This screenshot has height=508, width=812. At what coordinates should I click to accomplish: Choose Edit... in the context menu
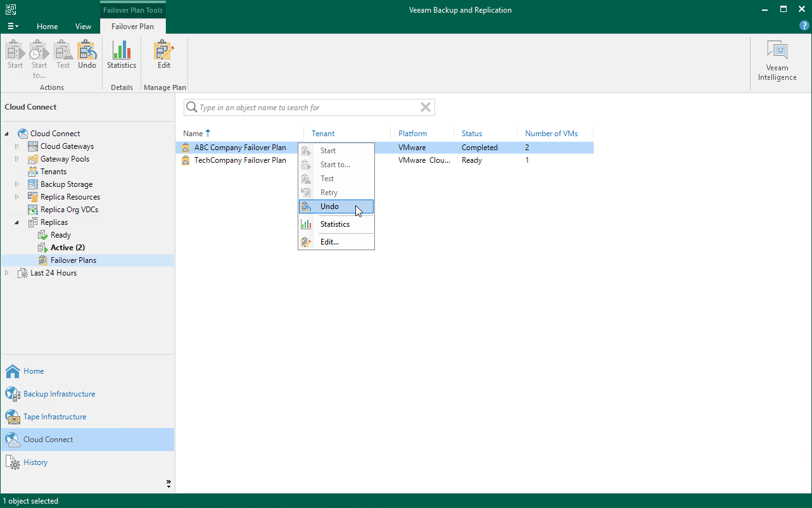tap(329, 241)
